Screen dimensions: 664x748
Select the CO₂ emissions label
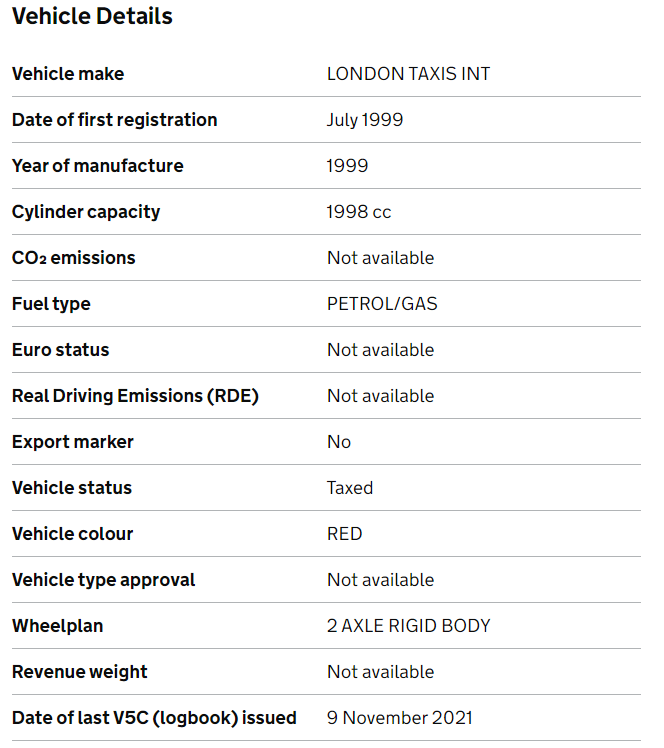click(73, 258)
